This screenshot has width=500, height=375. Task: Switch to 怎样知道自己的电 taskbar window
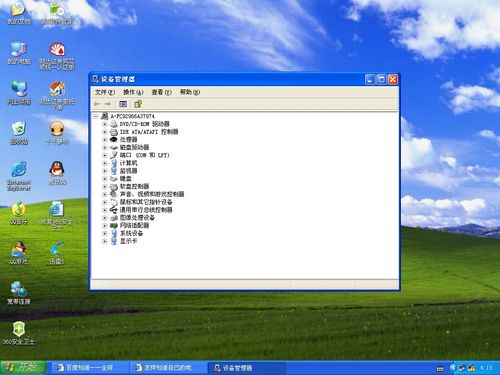(x=168, y=368)
